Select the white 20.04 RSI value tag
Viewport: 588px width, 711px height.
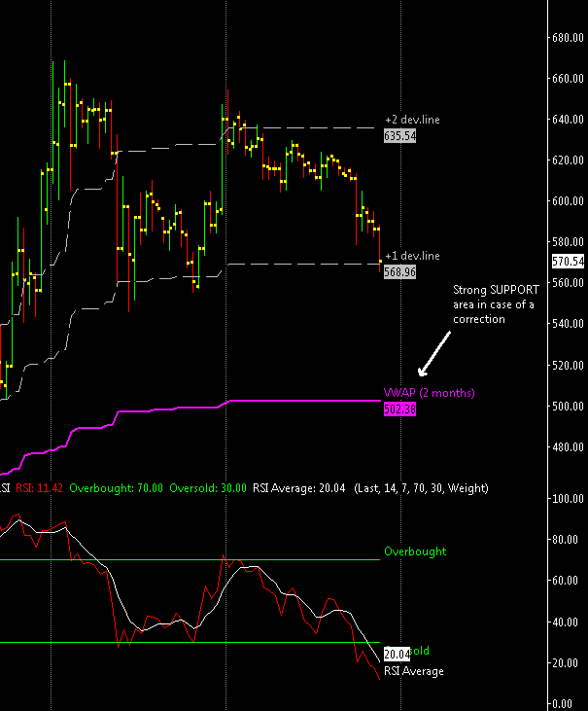point(397,655)
